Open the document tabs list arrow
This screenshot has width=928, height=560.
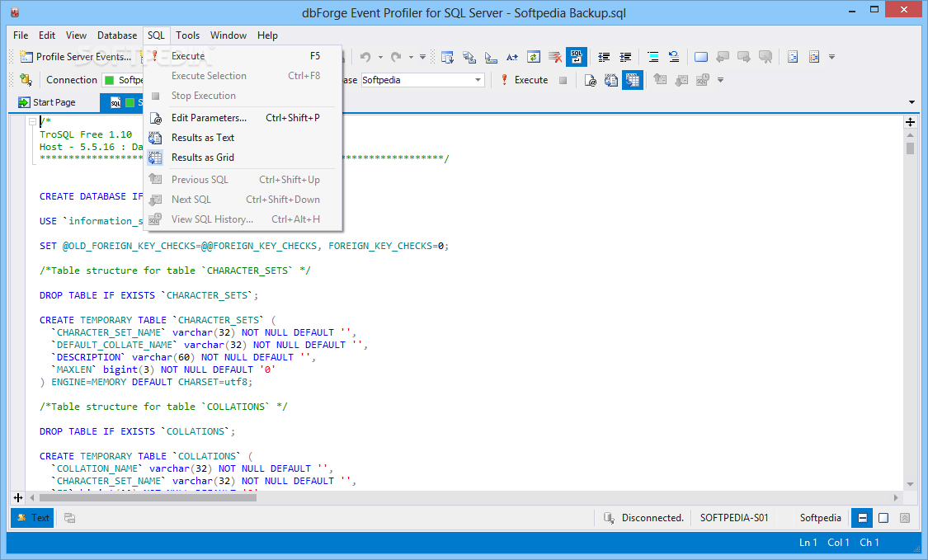(912, 102)
